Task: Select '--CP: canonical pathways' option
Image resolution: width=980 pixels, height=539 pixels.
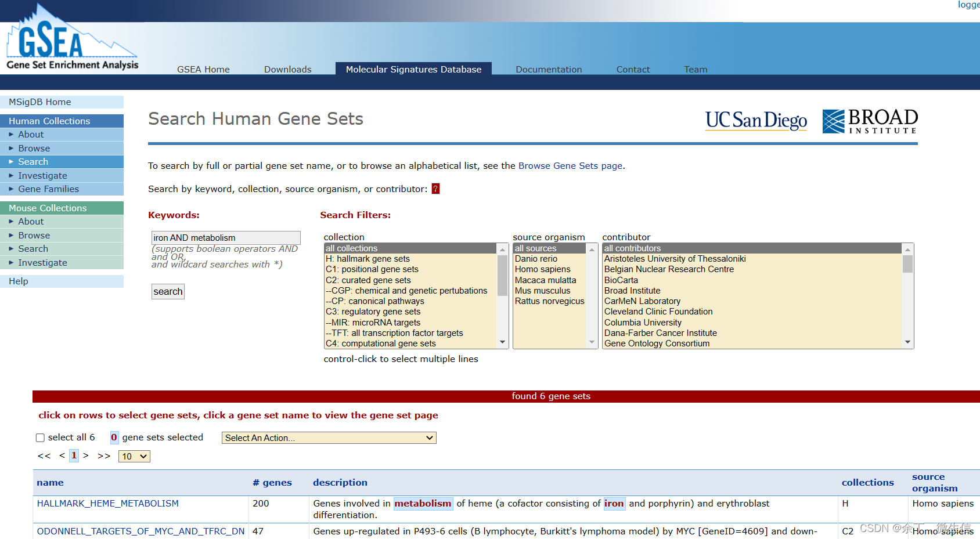Action: pyautogui.click(x=410, y=301)
